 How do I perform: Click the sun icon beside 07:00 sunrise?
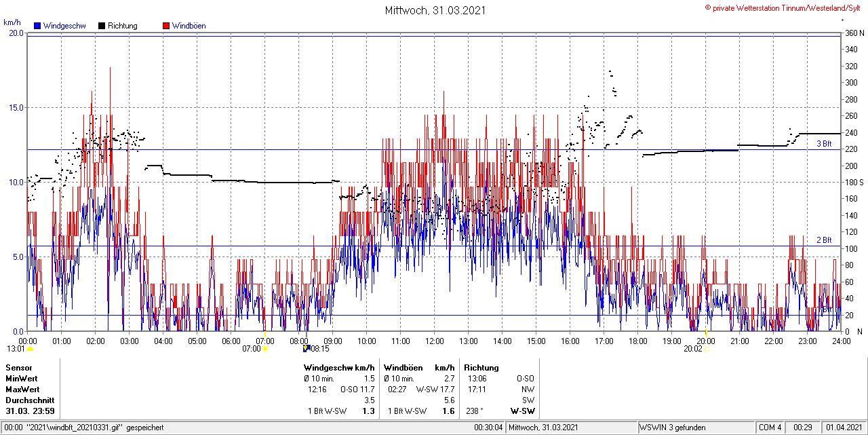pos(265,349)
